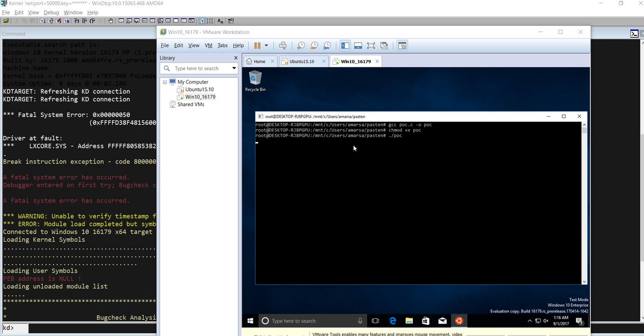This screenshot has width=644, height=336.
Task: Click the WinDbg Step Out icon
Action: [x=92, y=21]
